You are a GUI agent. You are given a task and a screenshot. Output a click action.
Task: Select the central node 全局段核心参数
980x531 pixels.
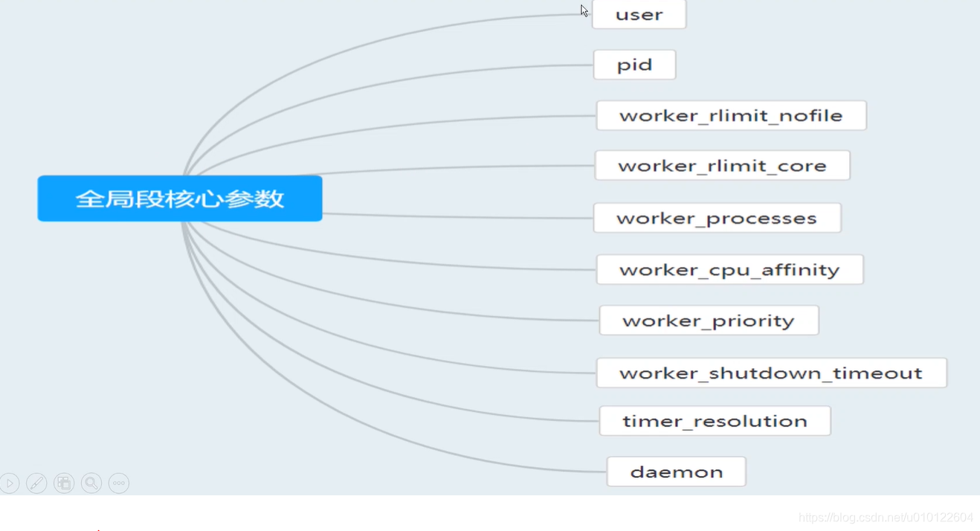180,199
